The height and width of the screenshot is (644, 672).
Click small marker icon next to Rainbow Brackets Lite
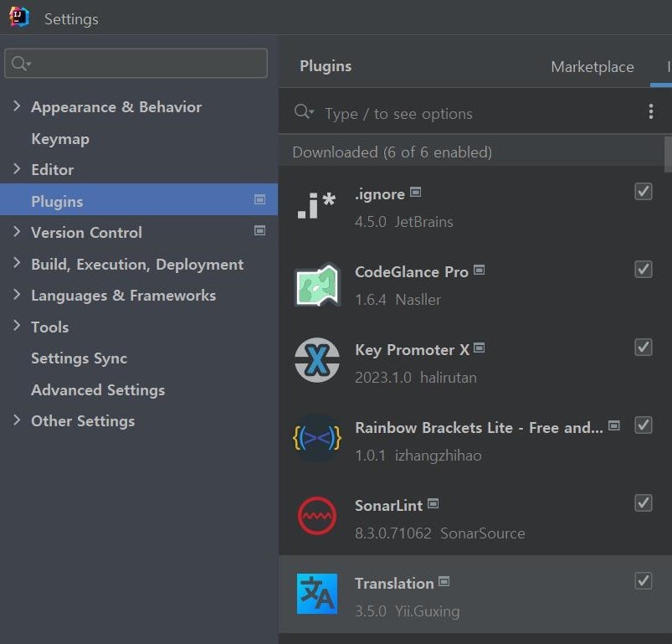coord(614,425)
